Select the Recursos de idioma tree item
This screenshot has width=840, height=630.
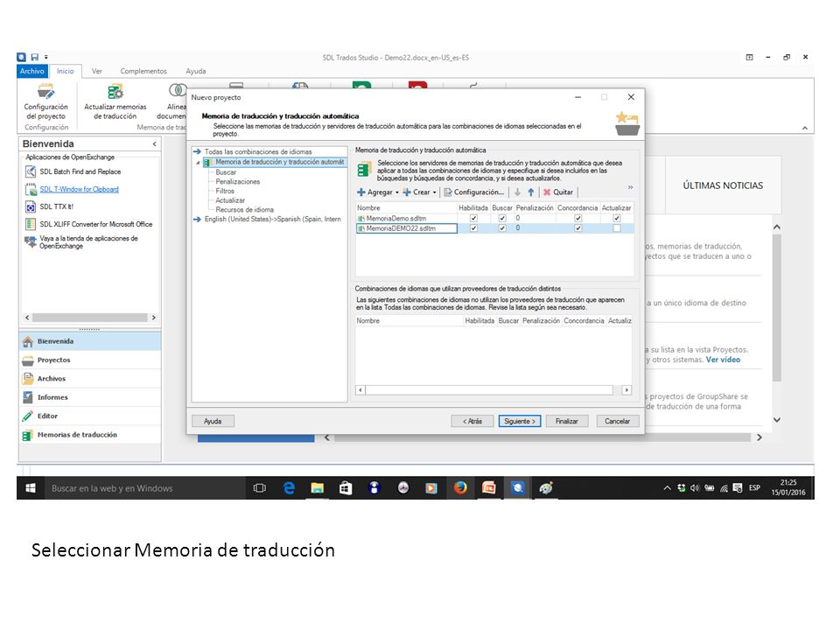point(244,209)
